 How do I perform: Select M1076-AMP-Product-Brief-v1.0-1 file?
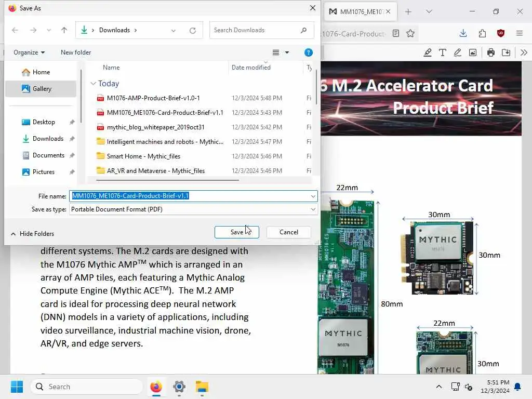(x=153, y=98)
